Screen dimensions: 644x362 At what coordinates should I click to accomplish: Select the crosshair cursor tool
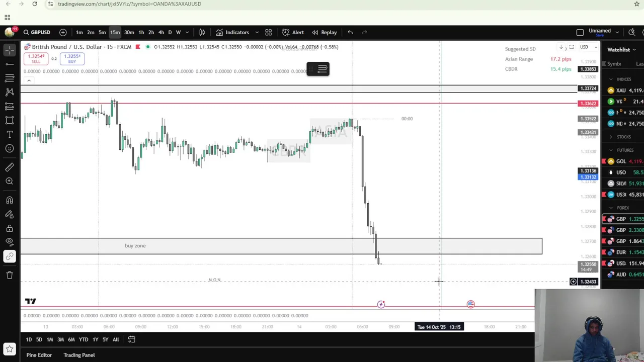pos(10,50)
